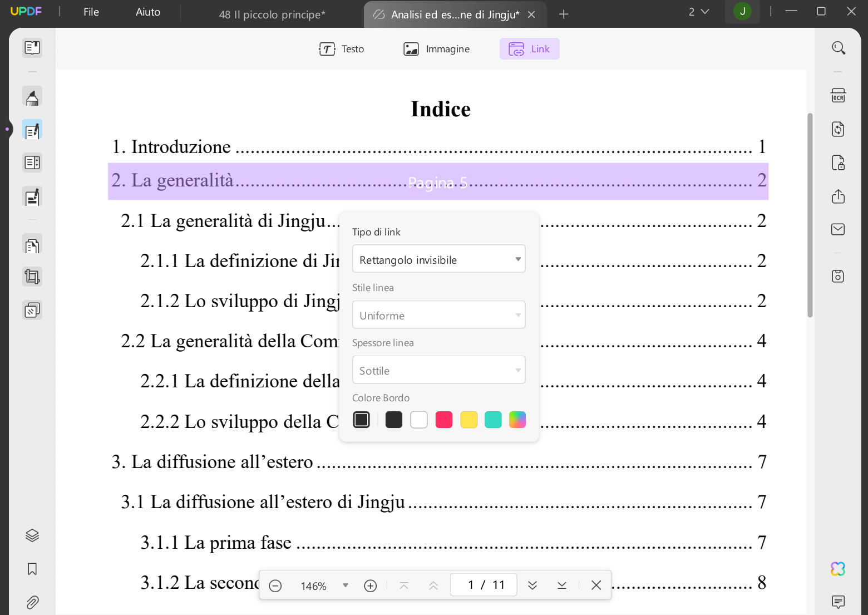Screen dimensions: 868x615
Task: Choose the yellow border color swatch
Action: [x=469, y=420]
